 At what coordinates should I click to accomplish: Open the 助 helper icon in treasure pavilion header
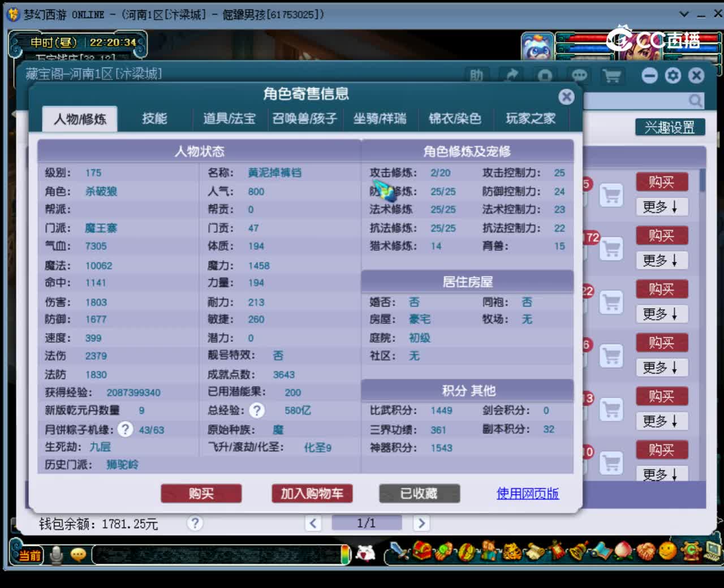pyautogui.click(x=477, y=76)
